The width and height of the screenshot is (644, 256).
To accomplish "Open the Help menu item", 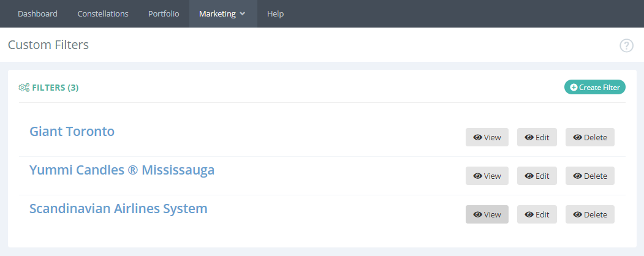I will tap(275, 13).
